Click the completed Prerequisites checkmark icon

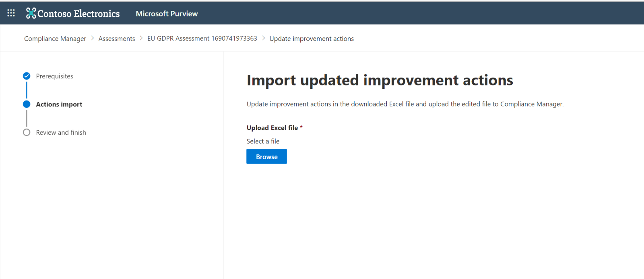[27, 76]
